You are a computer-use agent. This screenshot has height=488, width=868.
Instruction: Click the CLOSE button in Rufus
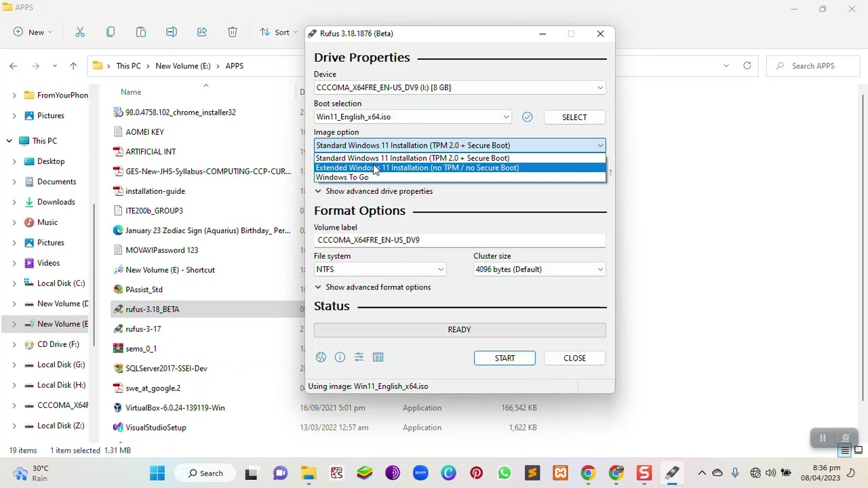(x=574, y=358)
